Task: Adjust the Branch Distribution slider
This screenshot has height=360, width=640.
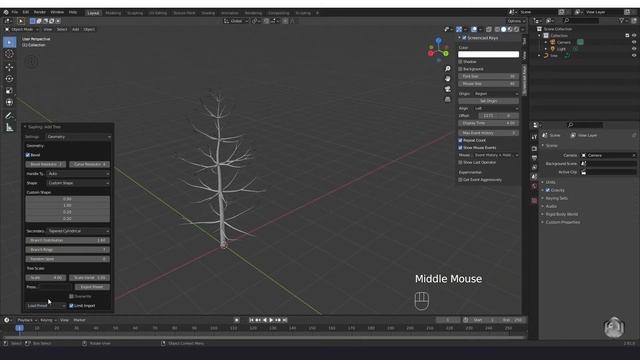Action: [68, 240]
